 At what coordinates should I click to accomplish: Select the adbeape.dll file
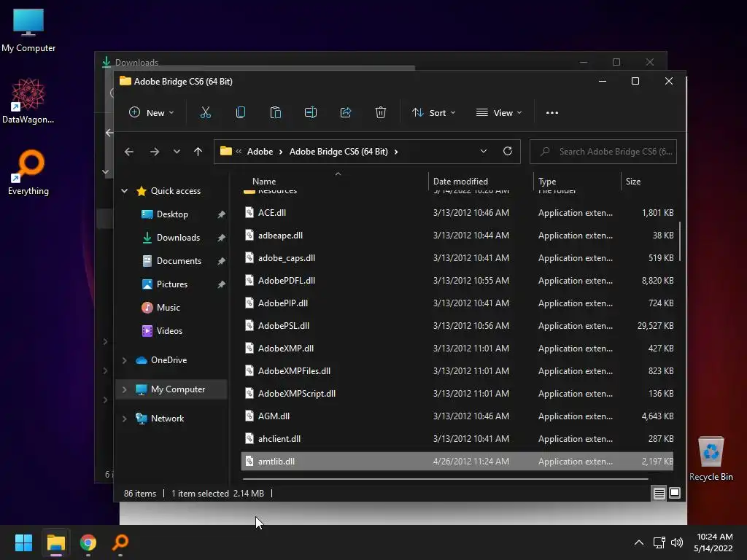coord(457,236)
